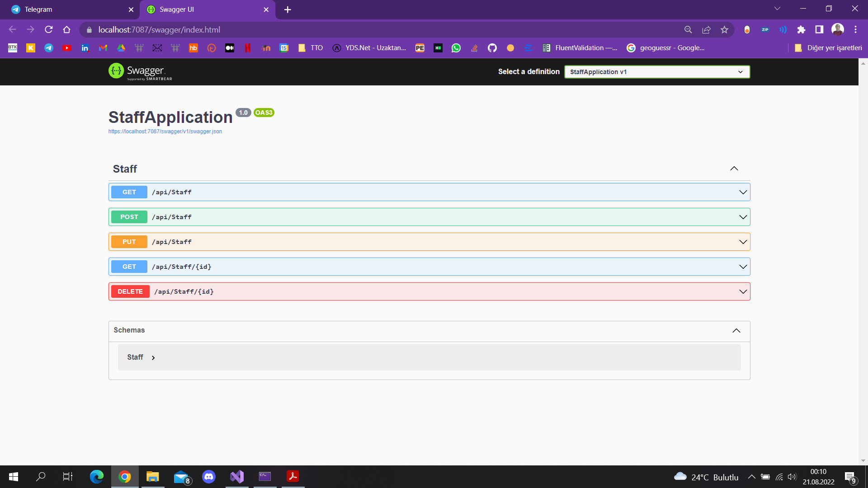Open the tab search dropdown
This screenshot has width=868, height=488.
click(777, 9)
